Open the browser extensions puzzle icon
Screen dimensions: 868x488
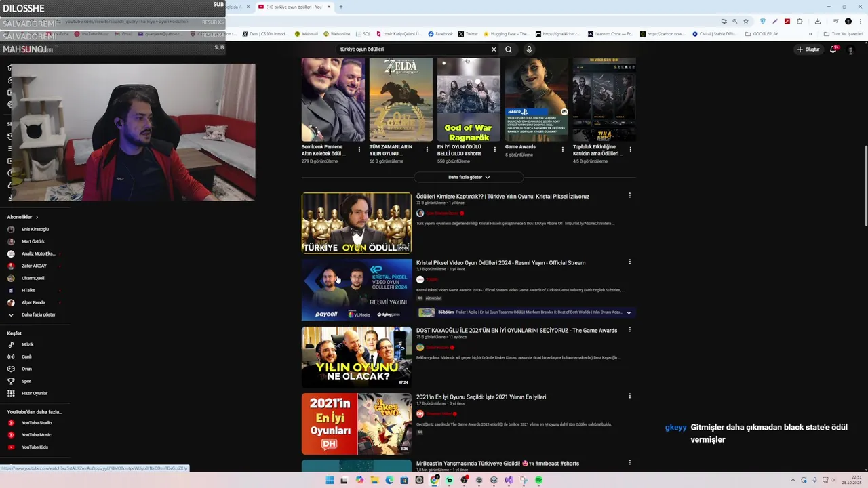800,21
